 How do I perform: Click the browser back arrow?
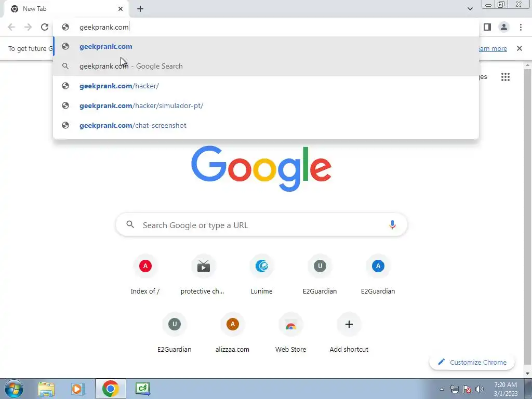11,27
